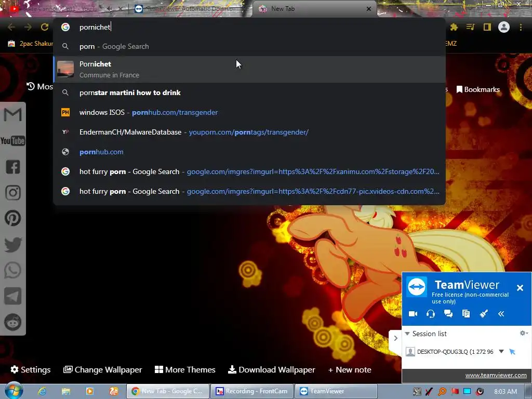Switch to the New Tab tab
Screen dimensions: 532x399
pyautogui.click(x=314, y=9)
